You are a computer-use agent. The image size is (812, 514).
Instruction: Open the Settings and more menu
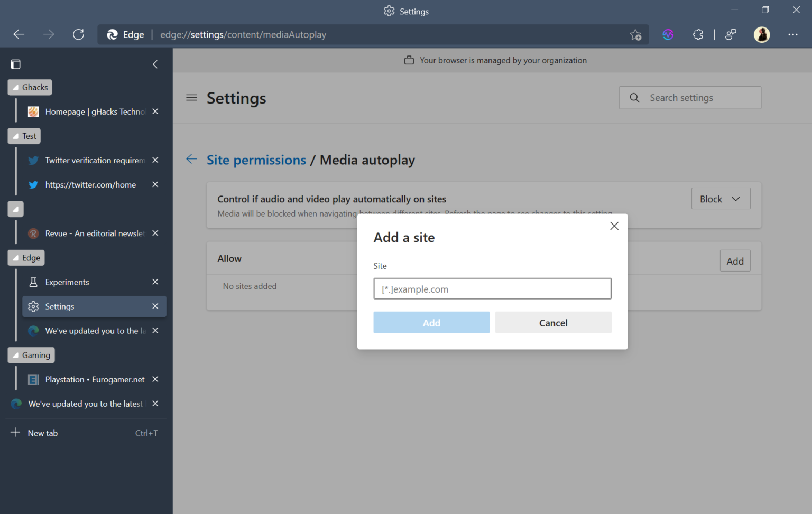tap(793, 34)
